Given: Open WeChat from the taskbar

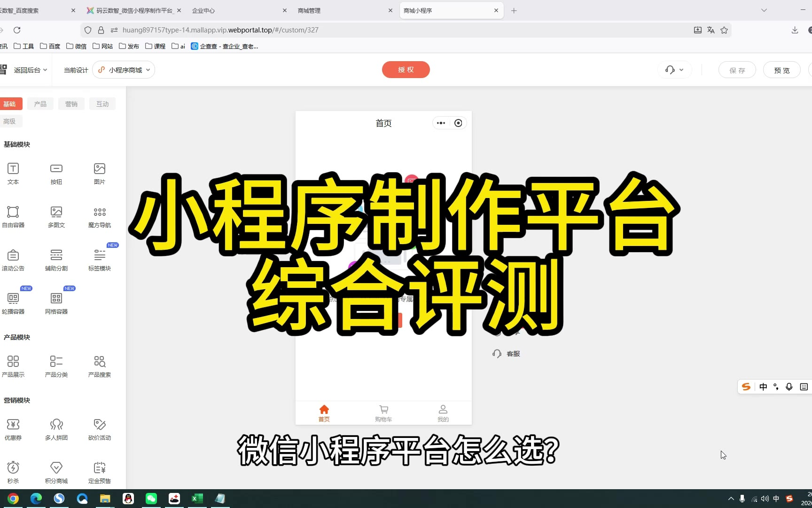Looking at the screenshot, I should [151, 499].
